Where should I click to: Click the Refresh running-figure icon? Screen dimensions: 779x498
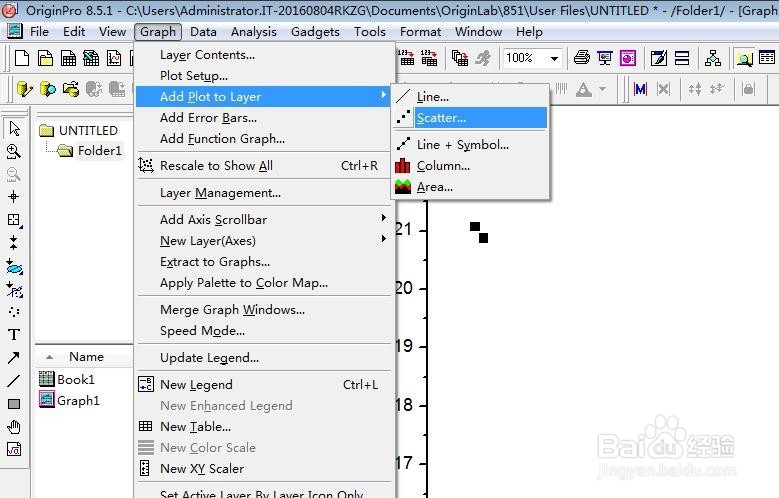tap(483, 58)
